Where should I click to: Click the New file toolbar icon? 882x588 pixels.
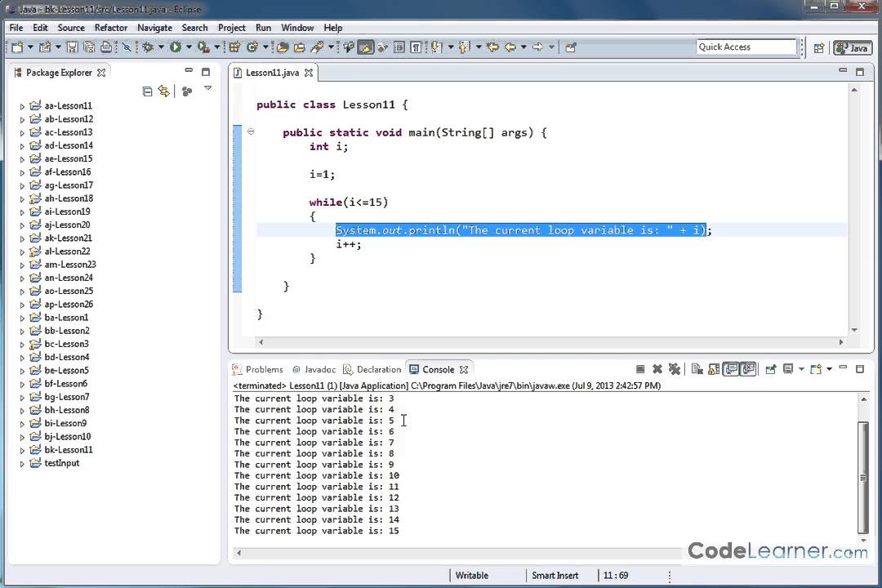17,47
